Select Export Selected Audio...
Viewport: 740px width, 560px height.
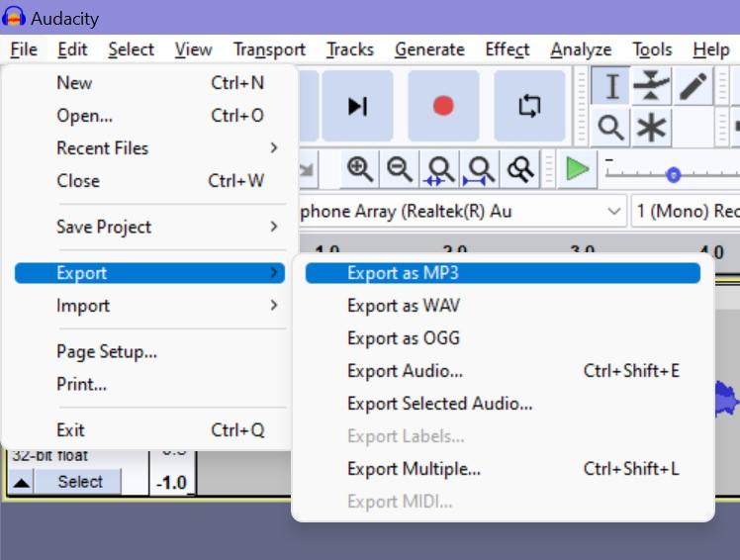pos(503,404)
